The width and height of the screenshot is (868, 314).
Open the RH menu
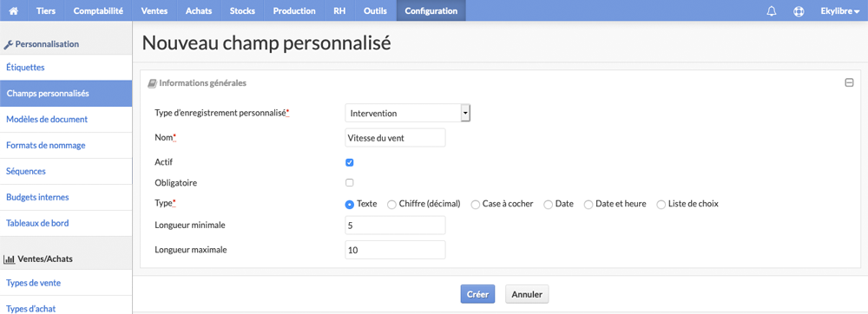(340, 10)
